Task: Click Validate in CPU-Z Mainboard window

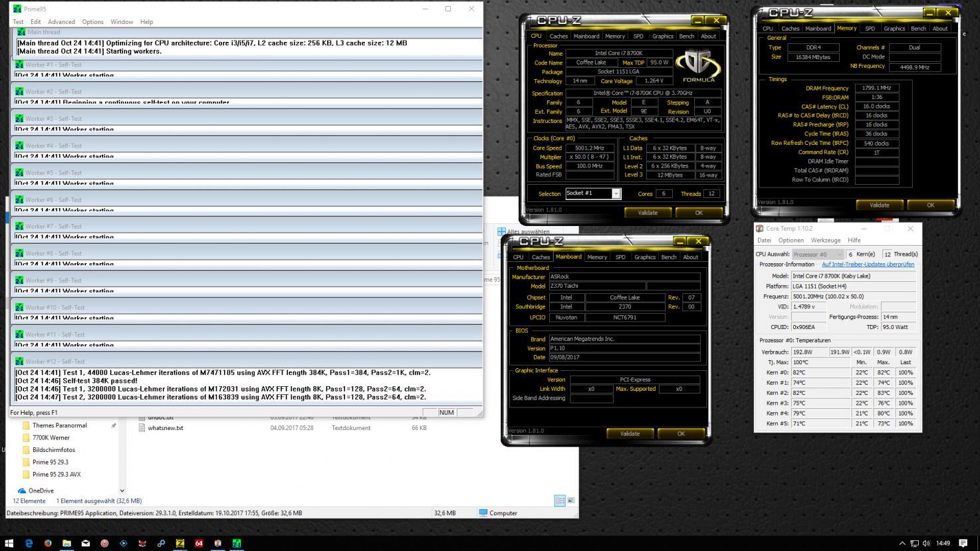Action: click(630, 433)
